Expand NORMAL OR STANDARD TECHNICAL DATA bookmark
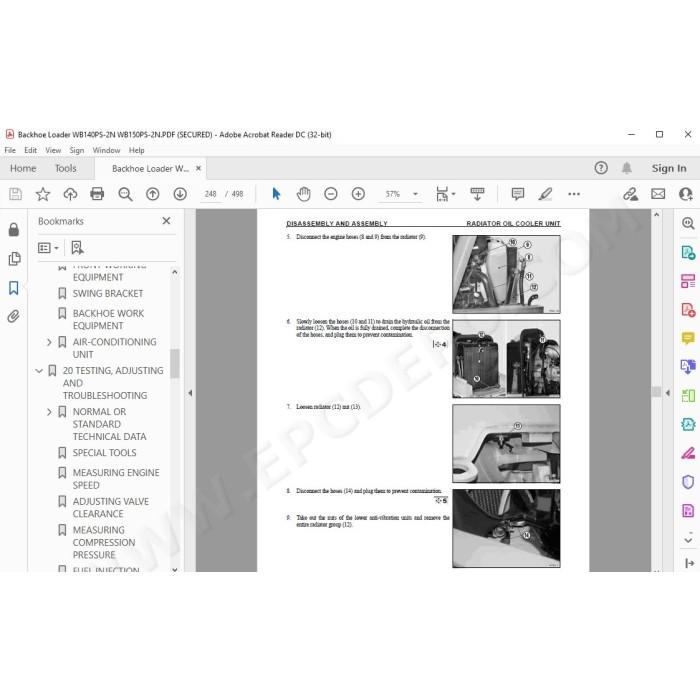 pos(49,412)
